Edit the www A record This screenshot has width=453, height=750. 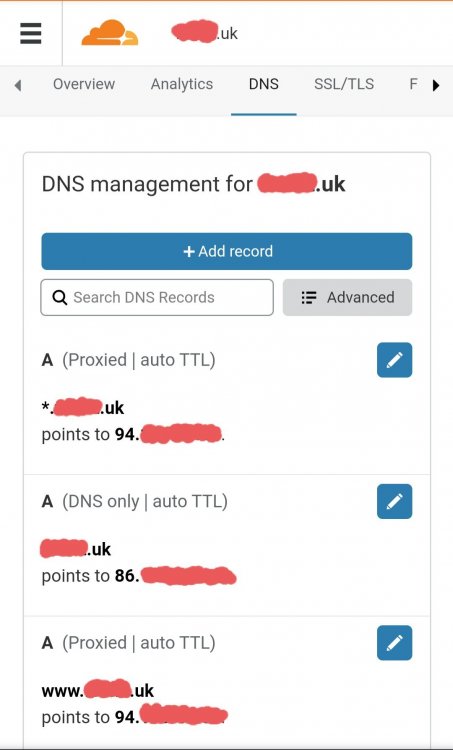394,643
